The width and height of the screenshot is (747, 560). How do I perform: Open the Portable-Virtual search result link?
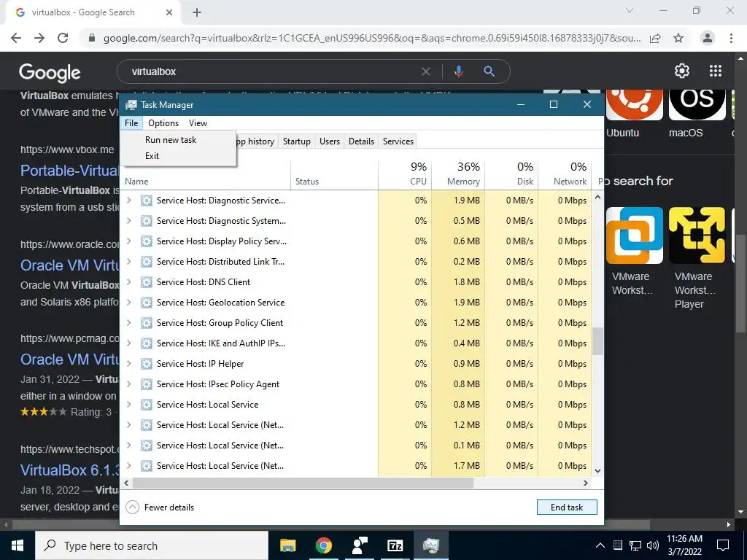coord(69,171)
